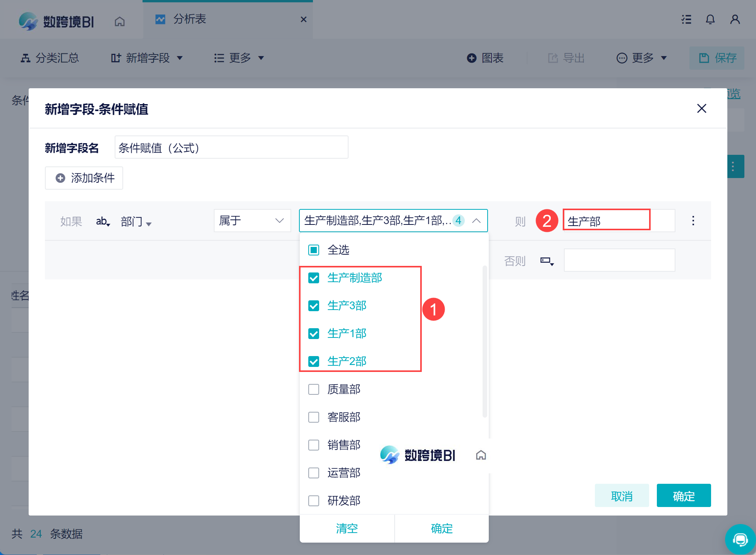Open the three-dot menu for condition row
Image resolution: width=756 pixels, height=555 pixels.
(693, 221)
